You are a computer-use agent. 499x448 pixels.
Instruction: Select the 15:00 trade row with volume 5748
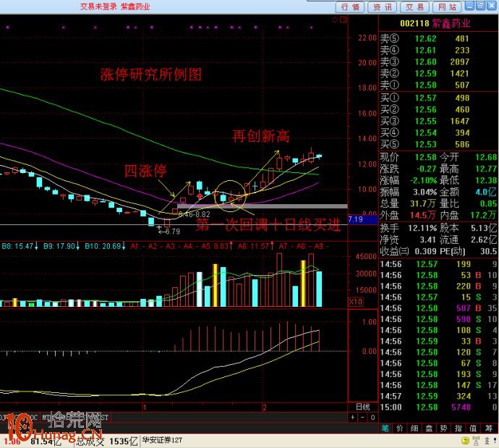pos(438,407)
